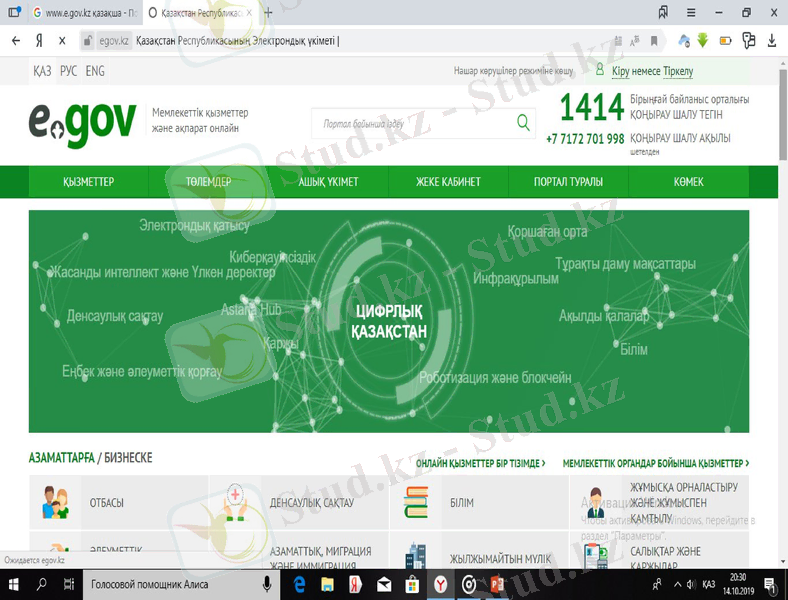The height and width of the screenshot is (600, 788).
Task: Open Microsoft Edge from the taskbar
Action: 299,584
